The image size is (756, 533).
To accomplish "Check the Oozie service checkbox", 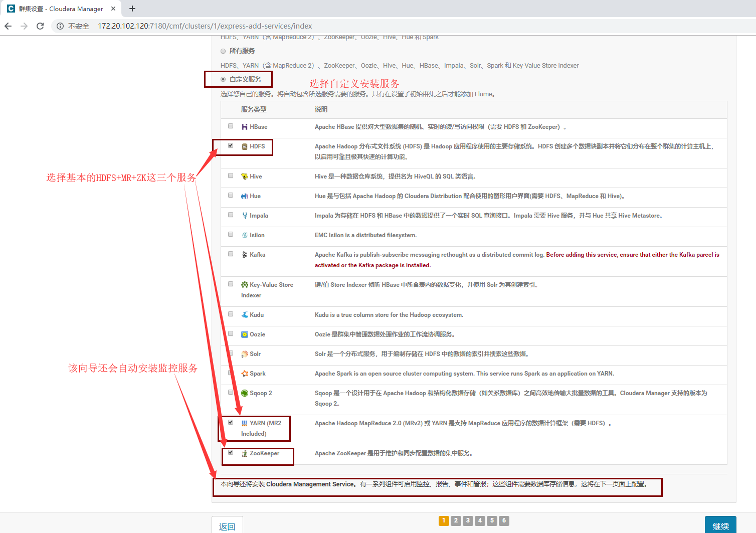I will (231, 333).
